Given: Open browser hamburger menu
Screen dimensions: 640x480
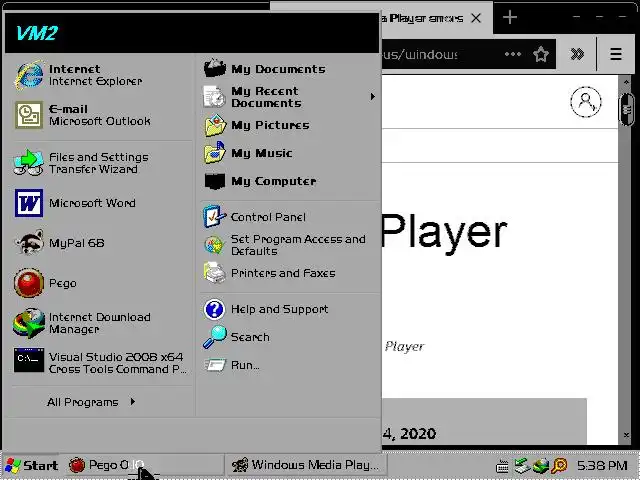Looking at the screenshot, I should 616,54.
